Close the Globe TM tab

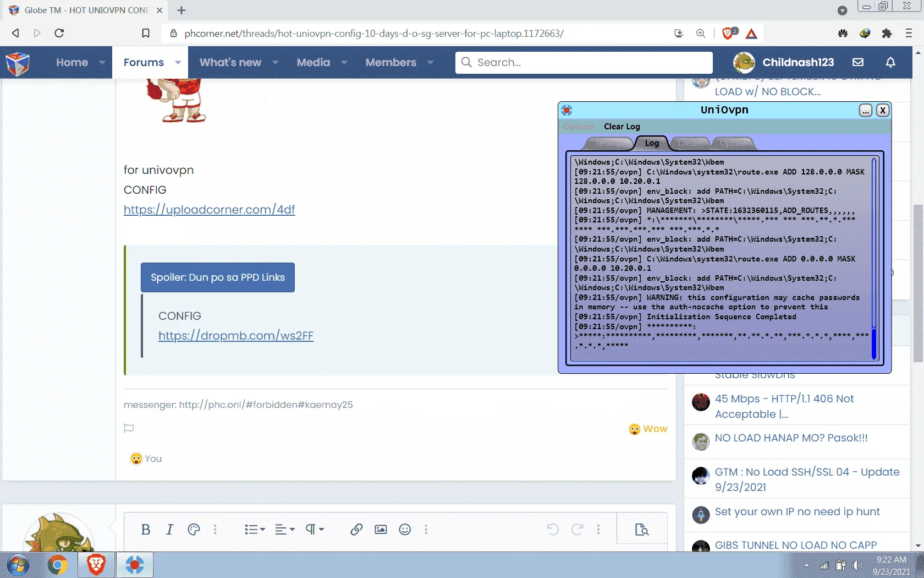click(159, 10)
